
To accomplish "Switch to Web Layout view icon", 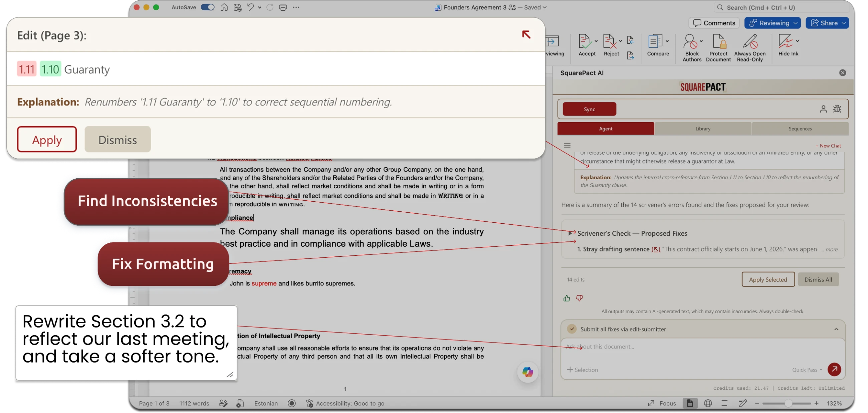I will click(x=708, y=403).
